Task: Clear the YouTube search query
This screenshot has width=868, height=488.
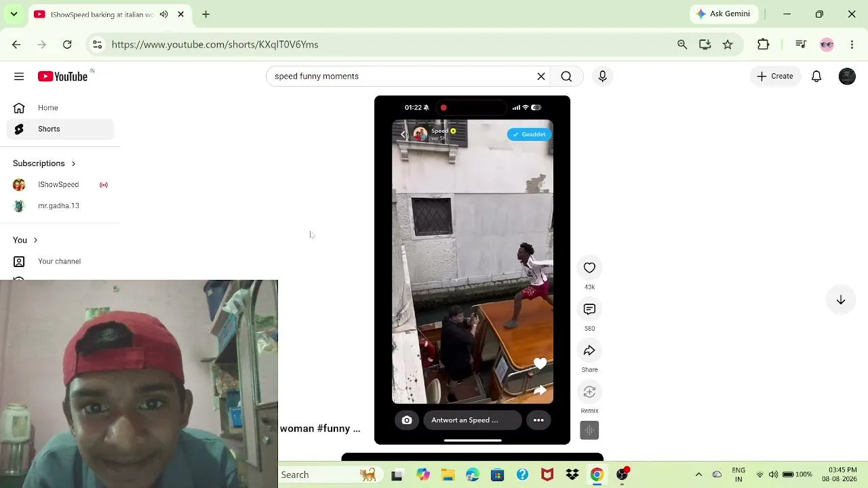Action: (541, 77)
